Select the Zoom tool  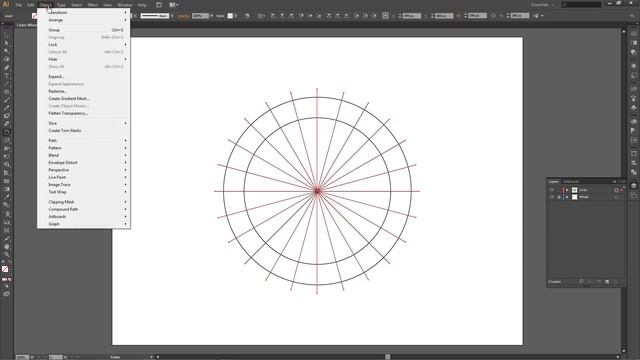point(6,254)
